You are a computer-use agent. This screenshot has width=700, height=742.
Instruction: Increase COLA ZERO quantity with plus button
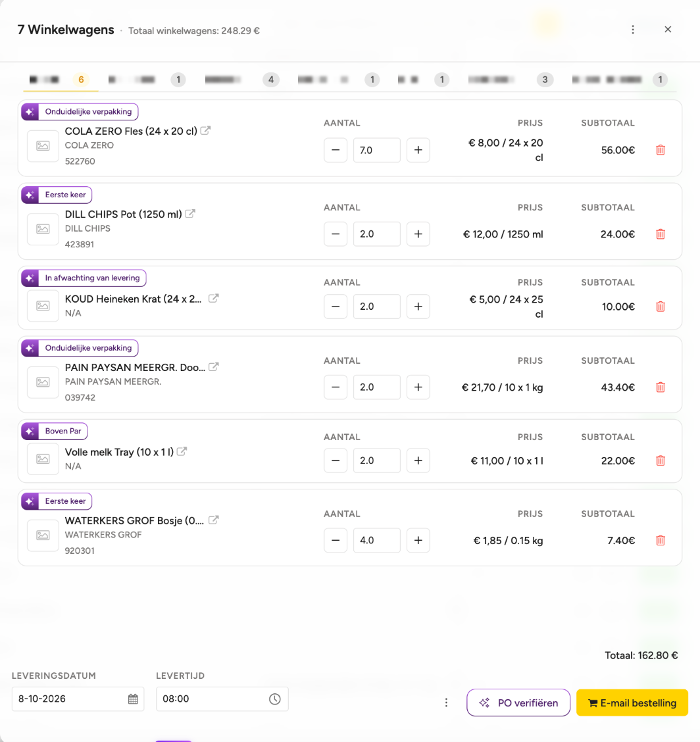[x=418, y=150]
